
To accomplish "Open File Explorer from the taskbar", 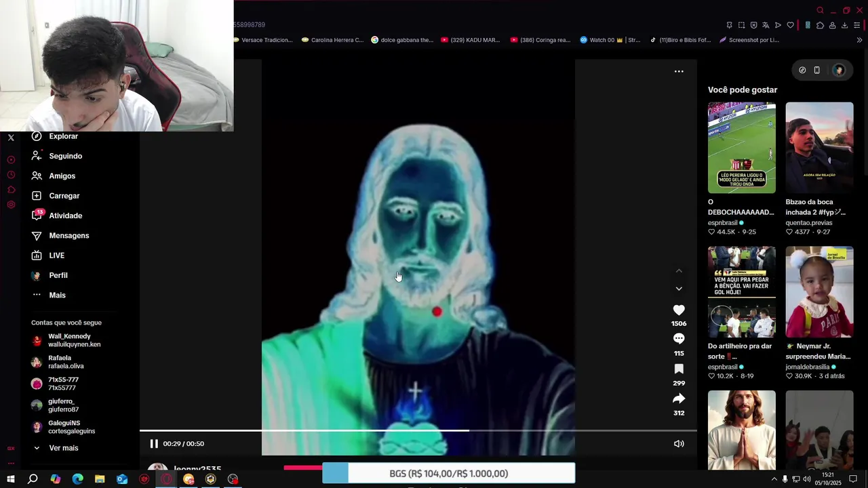I will (100, 479).
